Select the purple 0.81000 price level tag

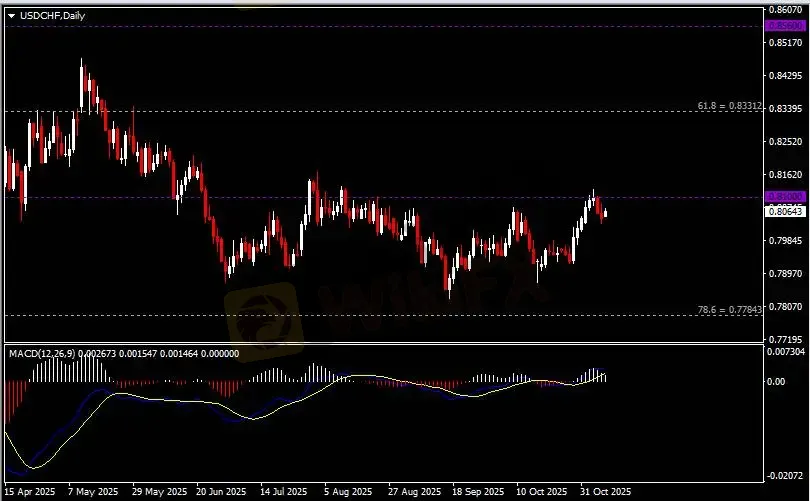785,197
